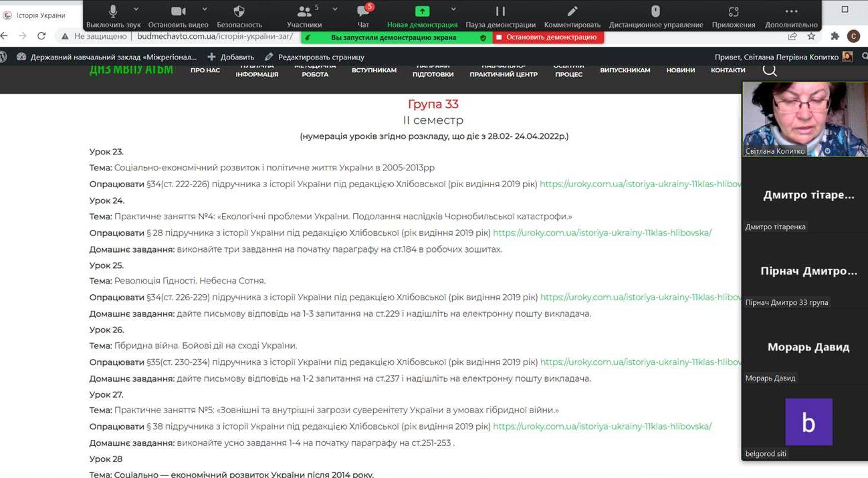
Task: Start Новая демонстрация screen share
Action: pyautogui.click(x=422, y=16)
